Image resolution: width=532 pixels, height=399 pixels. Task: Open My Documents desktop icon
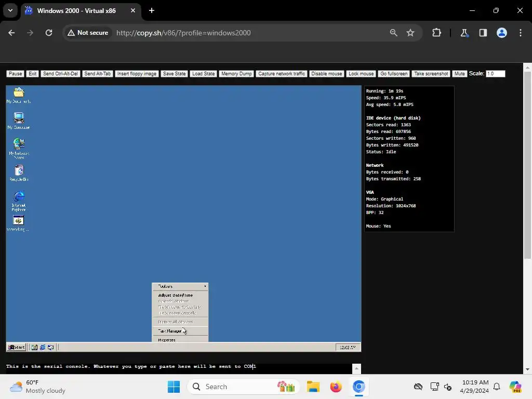tap(19, 95)
